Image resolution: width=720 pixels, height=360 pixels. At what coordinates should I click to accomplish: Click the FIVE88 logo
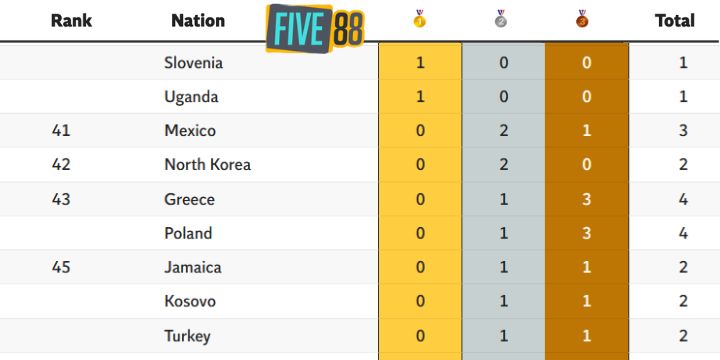(x=315, y=28)
